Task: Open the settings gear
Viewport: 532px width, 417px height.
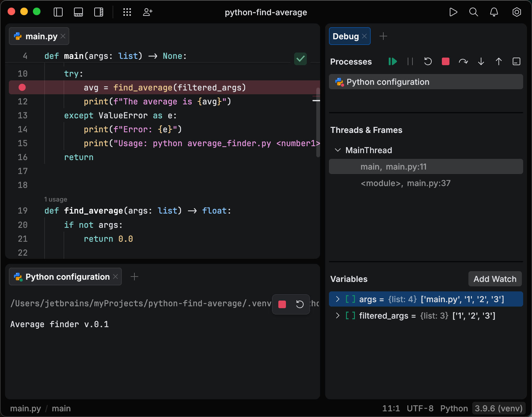Action: (517, 12)
